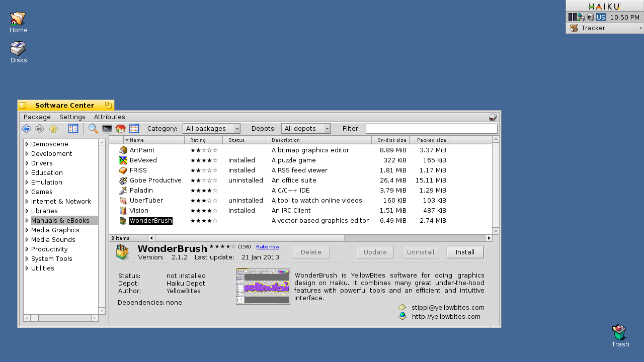The image size is (644, 362).
Task: Click the back arrow toolbar icon
Action: pyautogui.click(x=27, y=129)
